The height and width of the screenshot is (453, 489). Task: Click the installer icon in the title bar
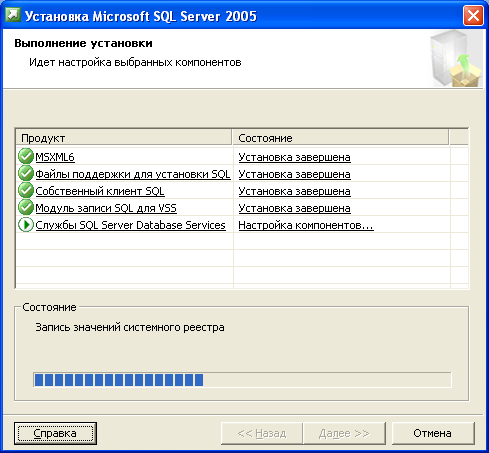[13, 15]
